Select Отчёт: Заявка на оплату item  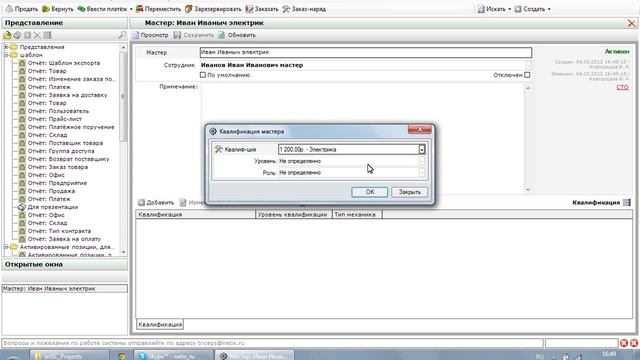tap(64, 239)
